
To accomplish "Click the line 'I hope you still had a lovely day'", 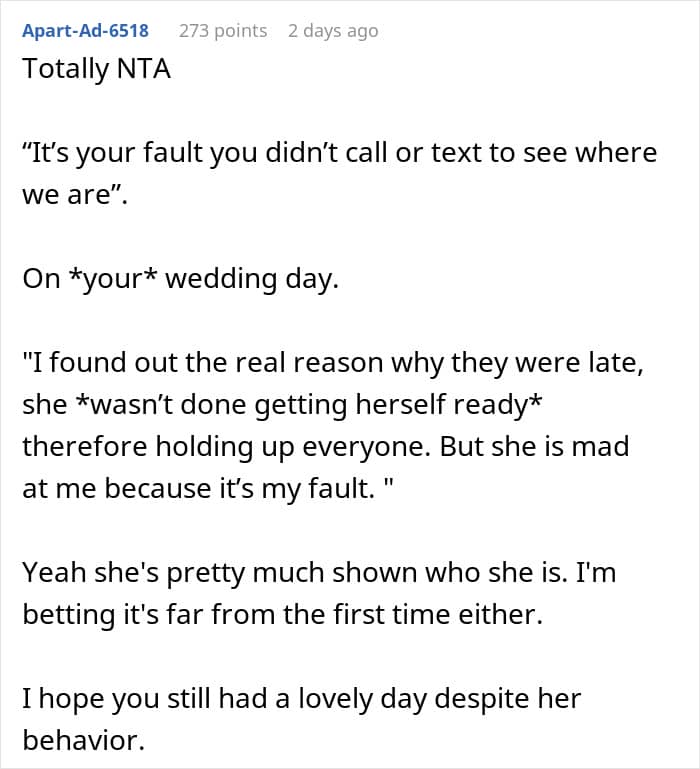I will 302,698.
